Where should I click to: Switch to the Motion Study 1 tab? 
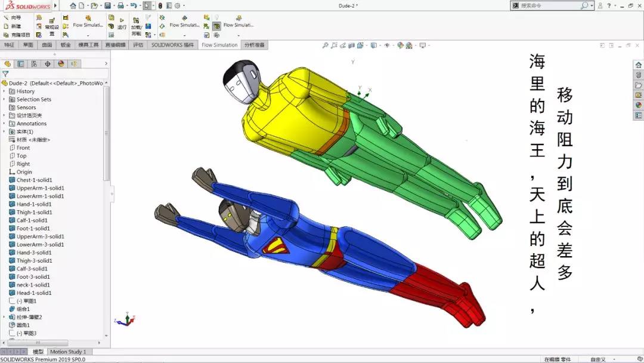click(x=67, y=352)
